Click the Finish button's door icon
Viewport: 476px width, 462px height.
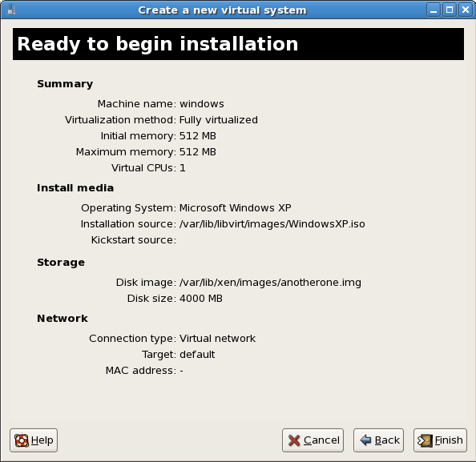(x=425, y=440)
